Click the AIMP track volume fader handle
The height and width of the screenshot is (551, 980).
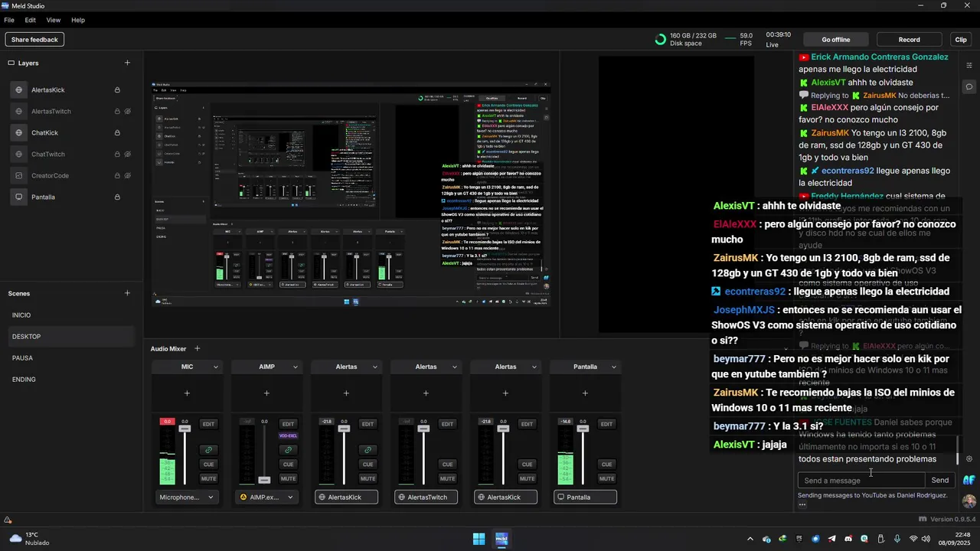(264, 480)
